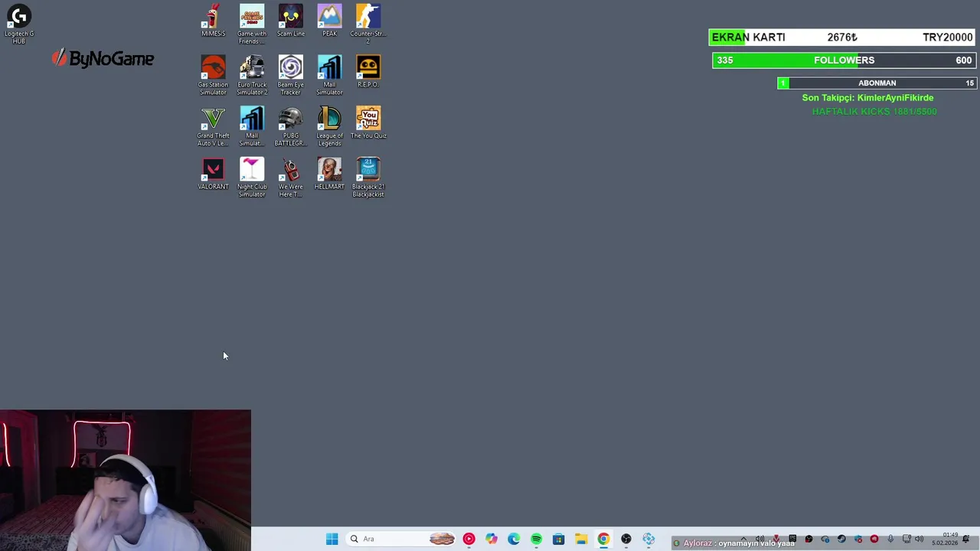Open the Windows Start menu

(x=332, y=539)
